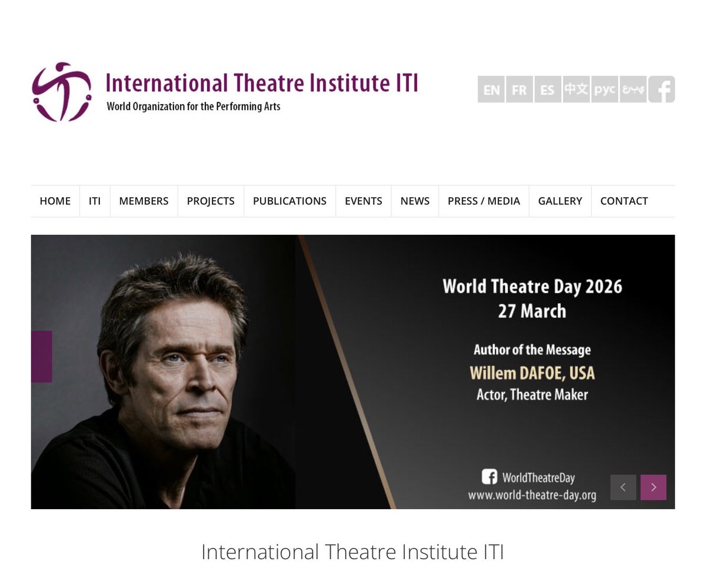Open the PRESS / MEDIA menu
Image resolution: width=706 pixels, height=588 pixels.
tap(484, 201)
